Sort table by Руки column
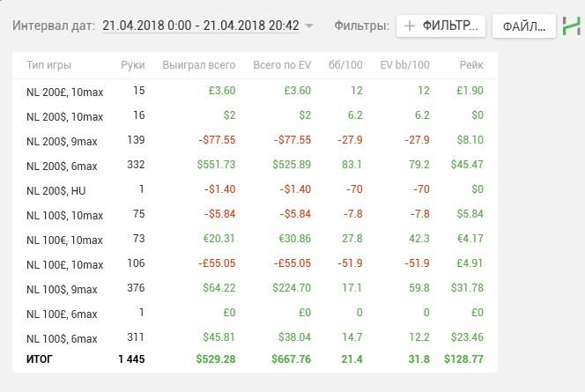The width and height of the screenshot is (585, 392). coord(133,66)
